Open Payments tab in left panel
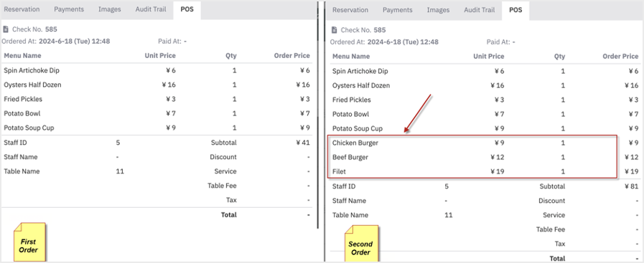The height and width of the screenshot is (263, 644). [x=69, y=9]
